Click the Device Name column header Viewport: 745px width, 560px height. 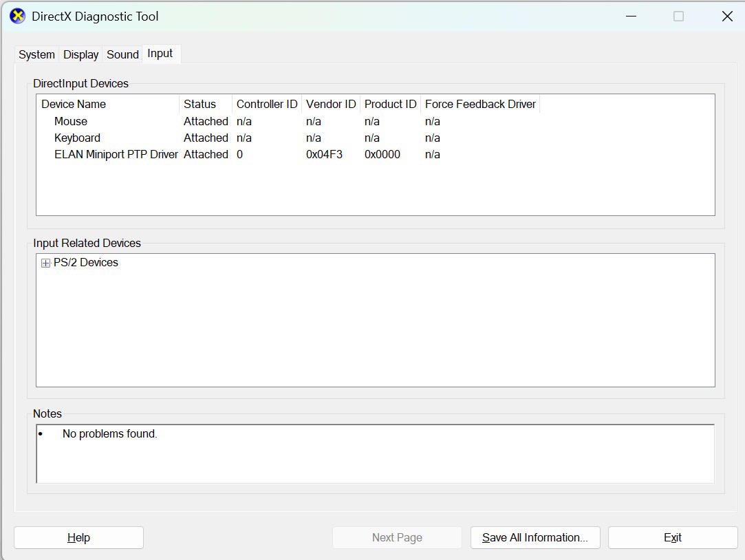tap(74, 104)
